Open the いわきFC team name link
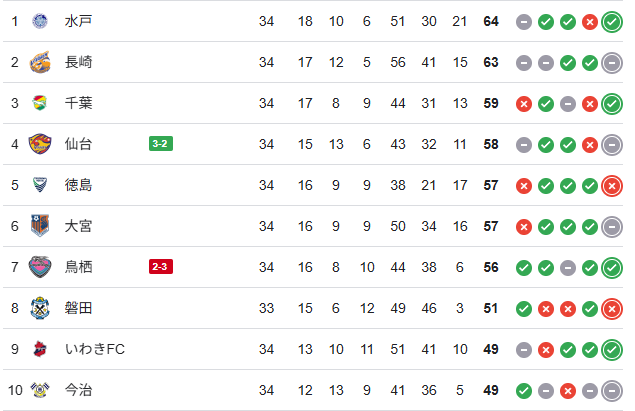Image resolution: width=635 pixels, height=411 pixels. click(94, 349)
